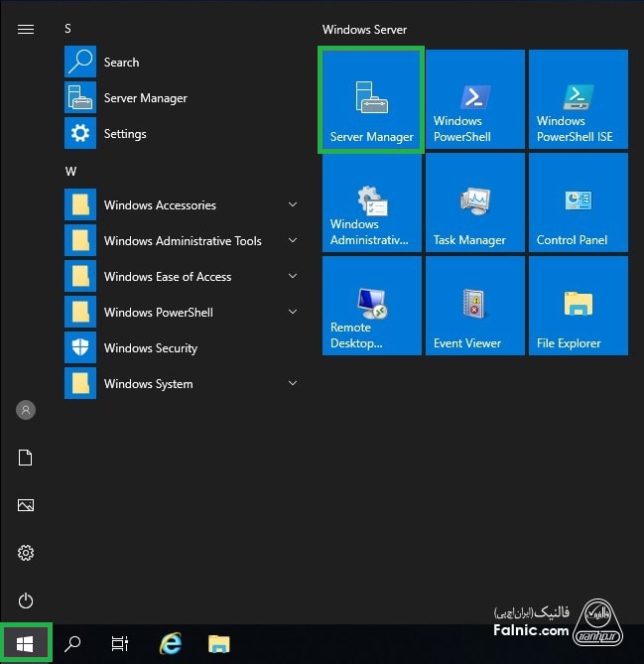644x664 pixels.
Task: Open the Server Manager tile
Action: pyautogui.click(x=371, y=99)
